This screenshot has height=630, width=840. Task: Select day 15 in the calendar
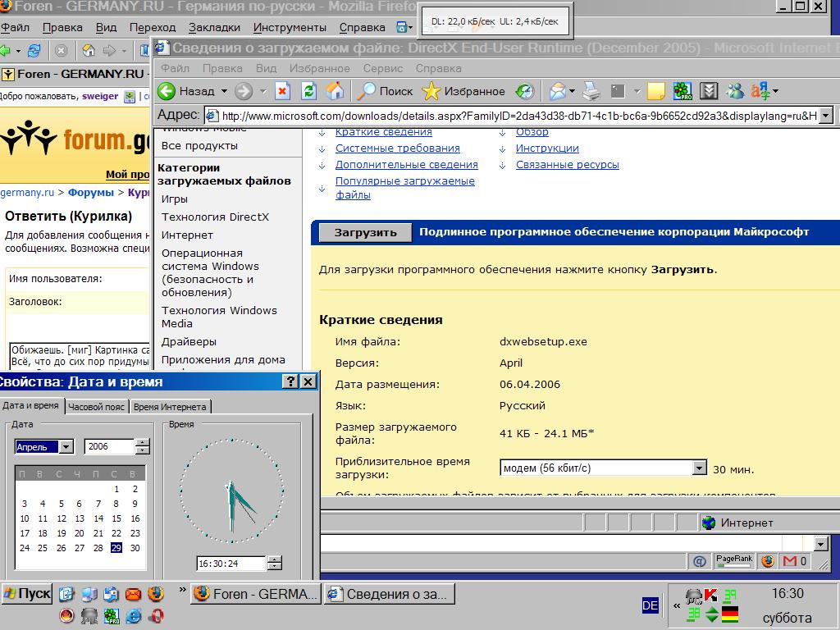coord(116,518)
